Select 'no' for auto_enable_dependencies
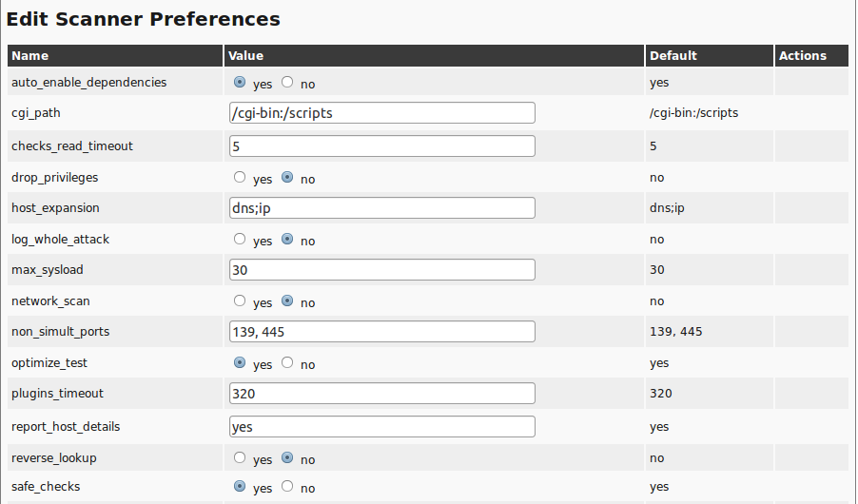The width and height of the screenshot is (858, 504). click(x=287, y=83)
